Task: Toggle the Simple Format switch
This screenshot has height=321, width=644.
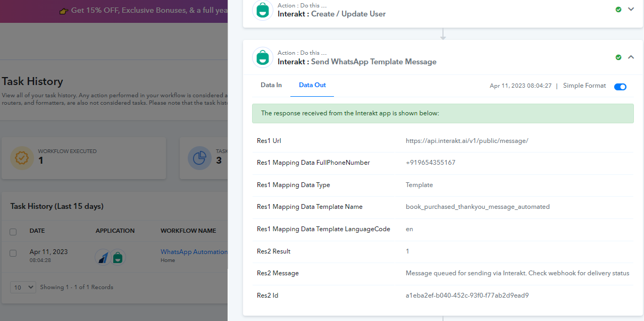Action: pos(620,87)
